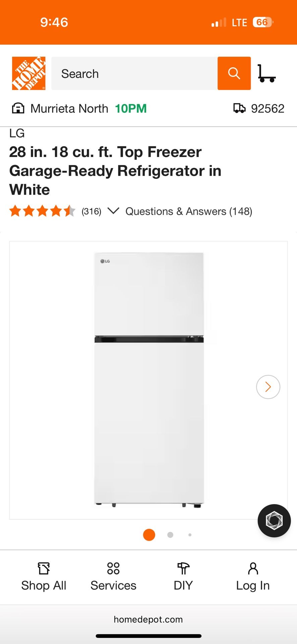Tap the Home Depot logo

tap(29, 73)
